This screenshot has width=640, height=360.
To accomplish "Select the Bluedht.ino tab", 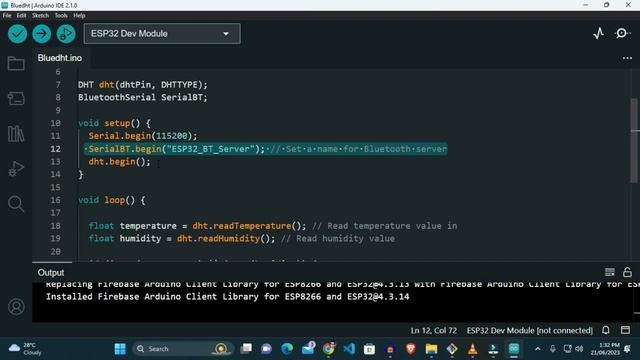I will pos(60,58).
